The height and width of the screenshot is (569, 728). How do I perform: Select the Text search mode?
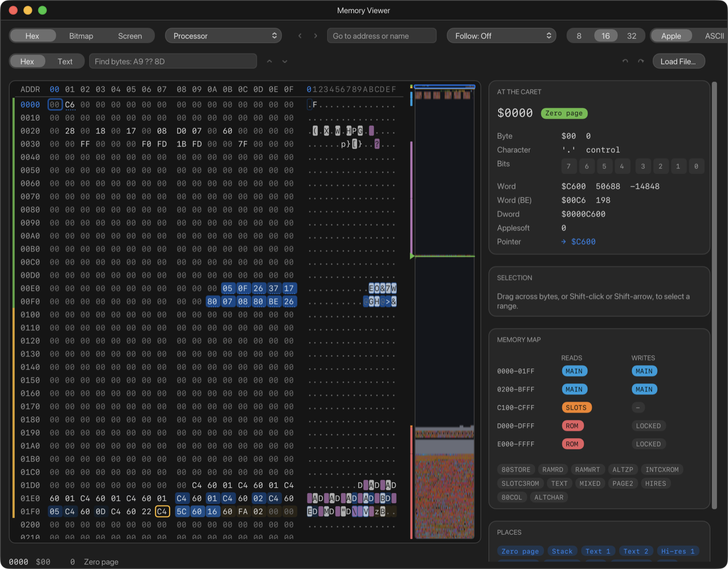tap(65, 61)
